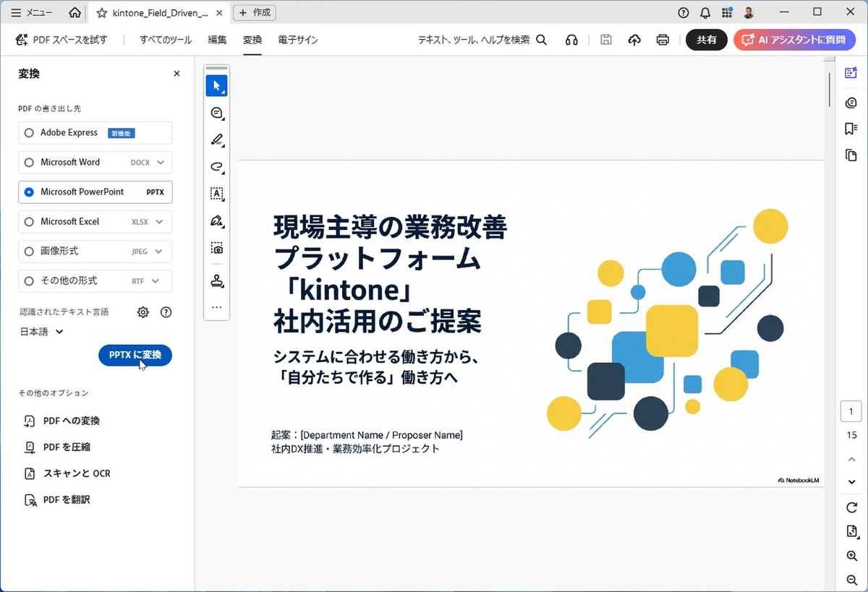Select the arrow selection tool
Image resolution: width=868 pixels, height=592 pixels.
pyautogui.click(x=216, y=85)
